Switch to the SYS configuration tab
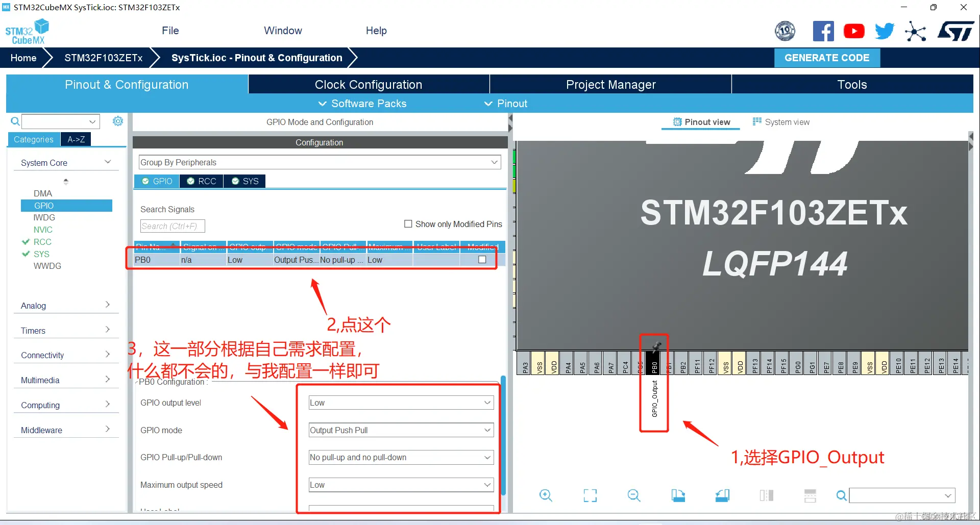 [x=245, y=181]
